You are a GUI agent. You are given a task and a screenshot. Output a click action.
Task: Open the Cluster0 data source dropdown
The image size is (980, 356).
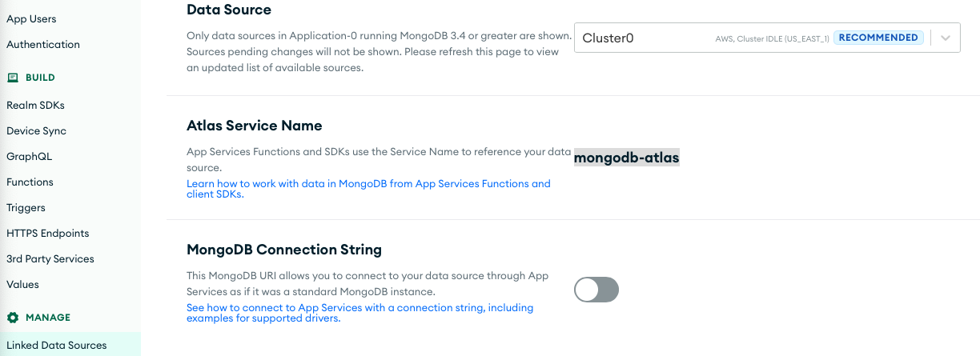coord(767,38)
